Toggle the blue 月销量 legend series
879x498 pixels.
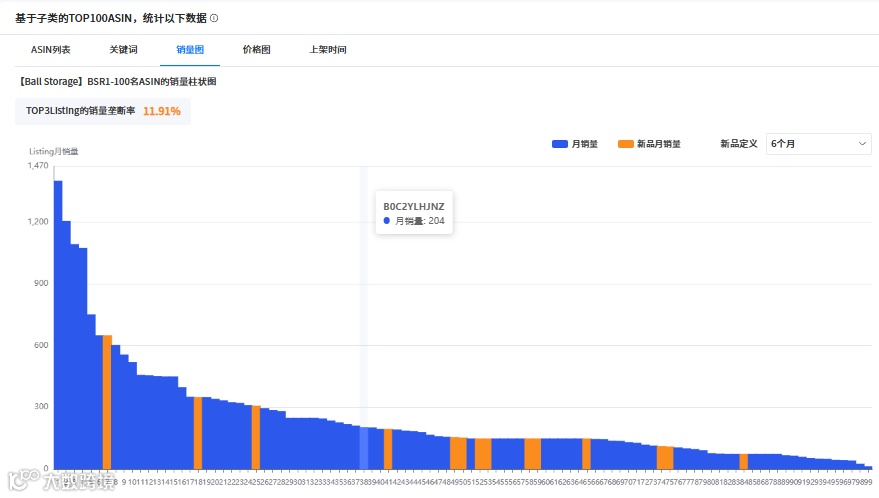[575, 144]
